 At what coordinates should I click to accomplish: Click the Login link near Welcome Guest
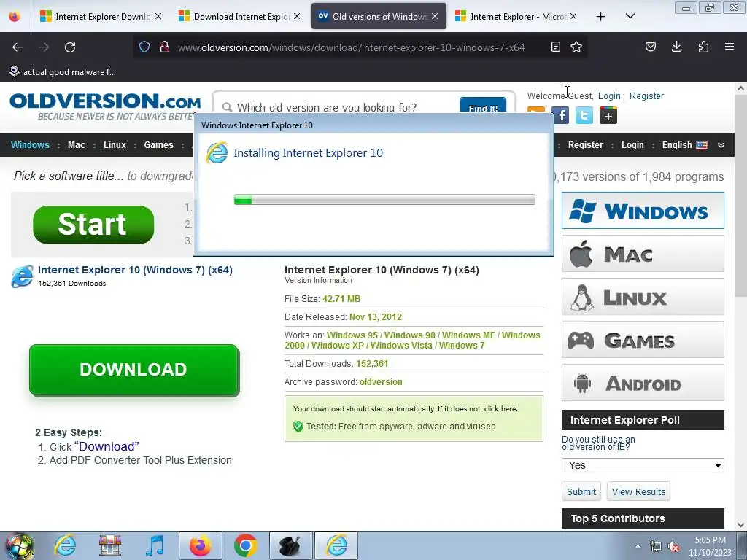pos(609,96)
